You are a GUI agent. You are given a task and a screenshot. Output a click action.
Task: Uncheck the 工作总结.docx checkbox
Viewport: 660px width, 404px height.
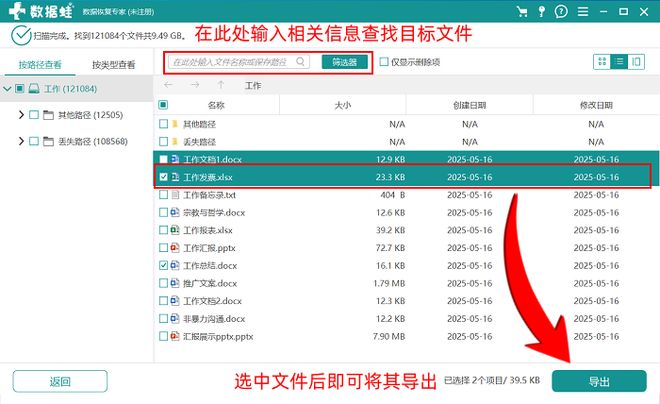click(x=163, y=266)
